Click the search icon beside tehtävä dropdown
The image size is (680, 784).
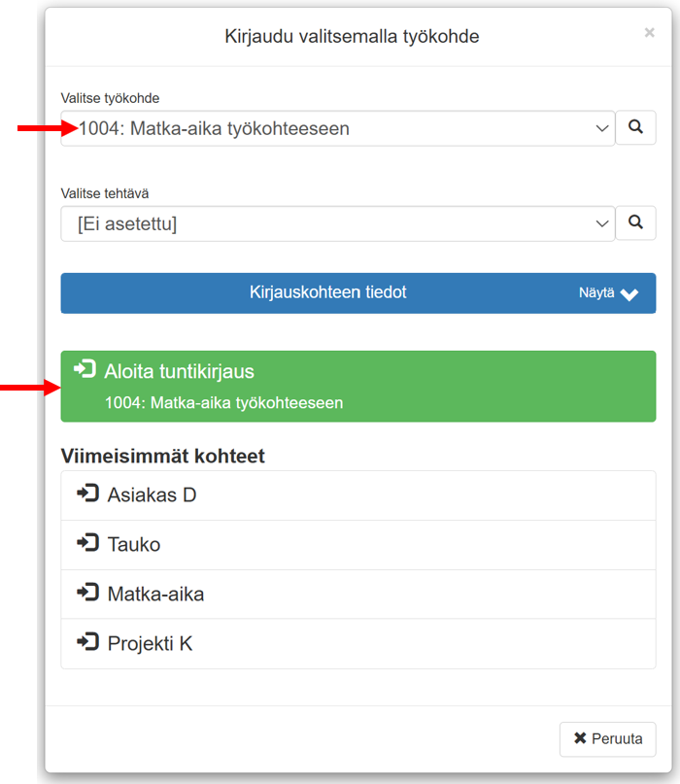[635, 222]
